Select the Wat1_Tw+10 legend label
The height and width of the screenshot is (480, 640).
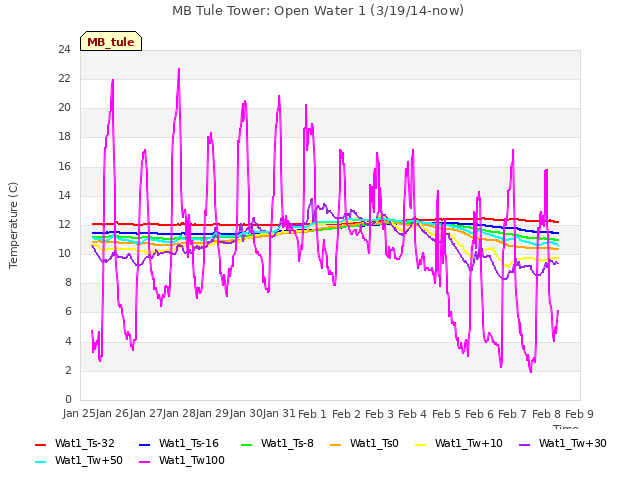[x=469, y=444]
